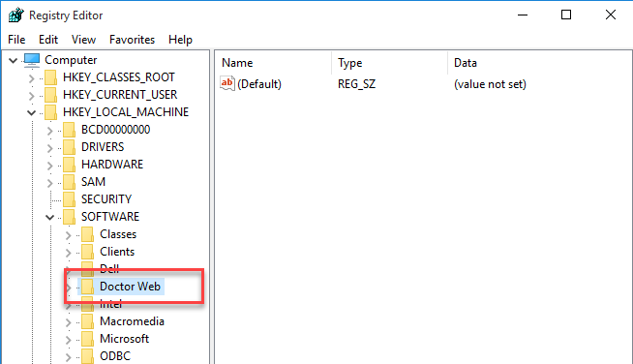
Task: Select the Macromedia key label
Action: [x=132, y=321]
